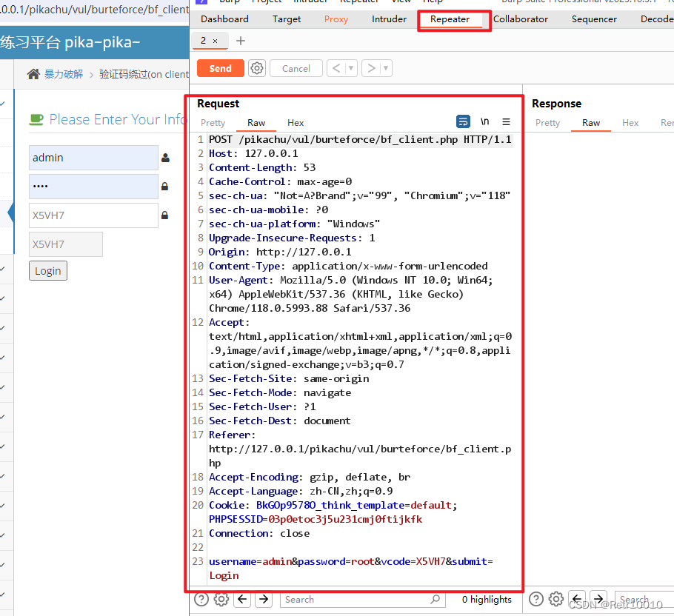Go to next match in Response search

[x=598, y=599]
